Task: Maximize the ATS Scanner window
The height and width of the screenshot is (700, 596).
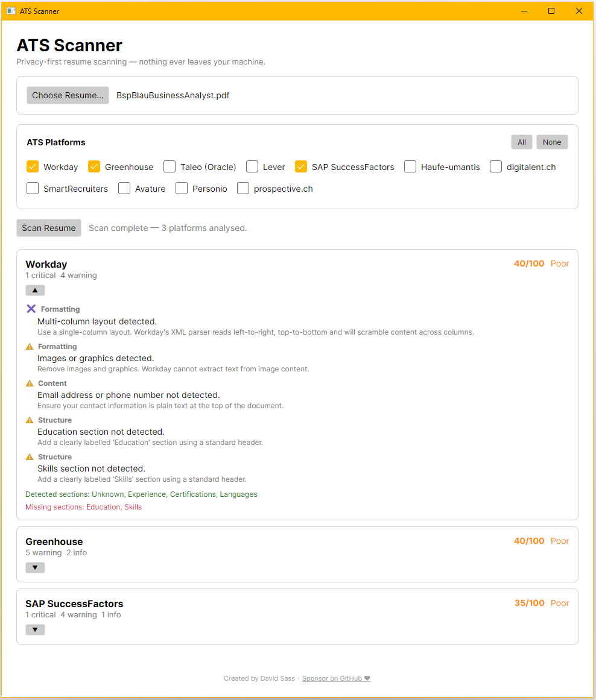Action: 551,11
